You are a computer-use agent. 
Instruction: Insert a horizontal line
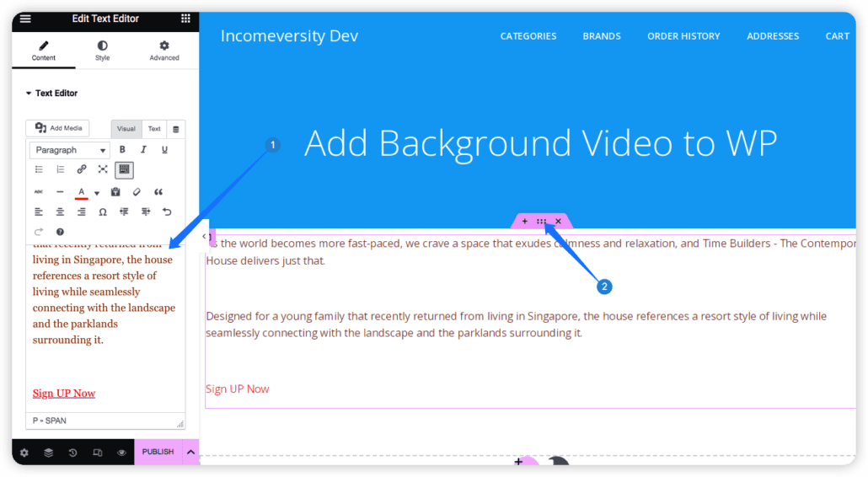(x=60, y=192)
